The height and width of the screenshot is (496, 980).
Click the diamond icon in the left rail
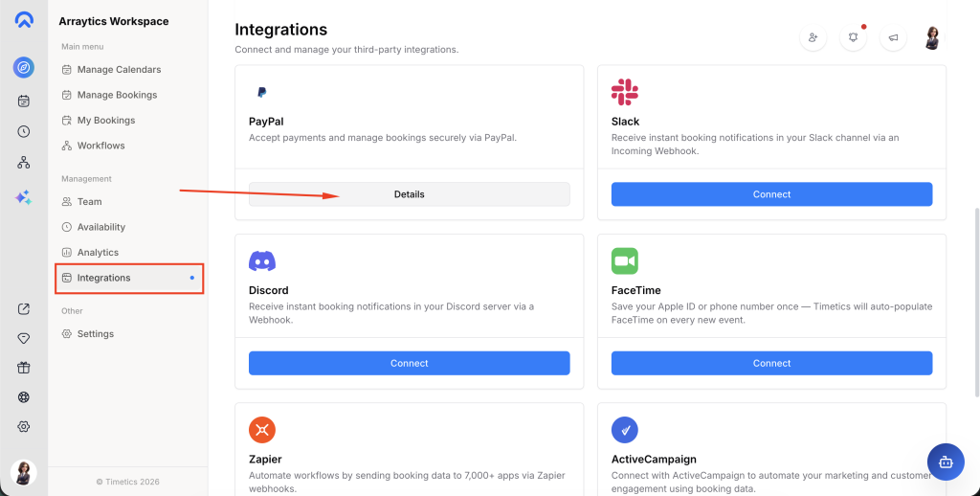pyautogui.click(x=24, y=338)
